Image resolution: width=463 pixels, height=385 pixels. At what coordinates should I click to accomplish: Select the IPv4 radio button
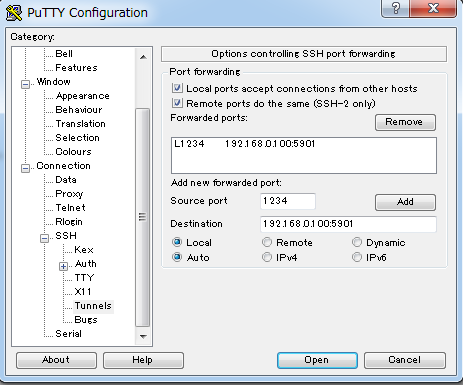[x=267, y=257]
